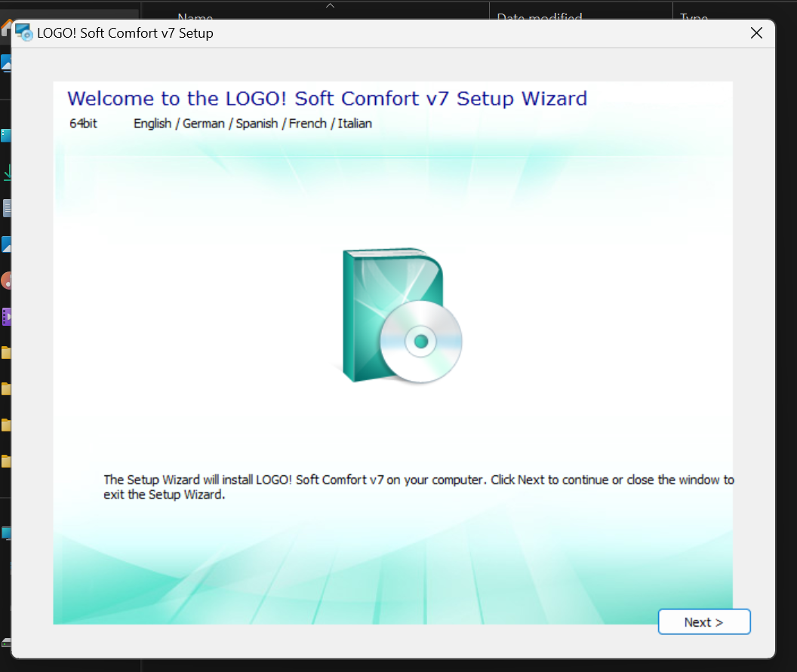Open Videos in the File Explorer sidebar

pyautogui.click(x=7, y=317)
